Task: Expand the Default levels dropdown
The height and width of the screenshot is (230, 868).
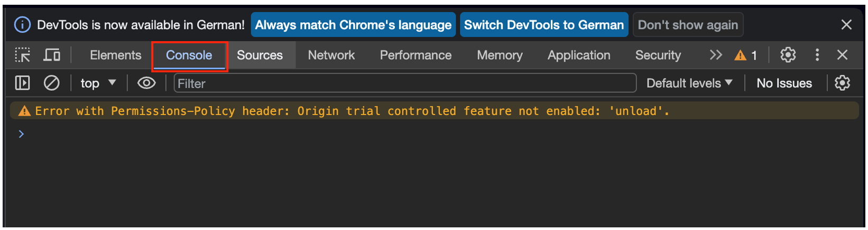Action: pyautogui.click(x=689, y=83)
